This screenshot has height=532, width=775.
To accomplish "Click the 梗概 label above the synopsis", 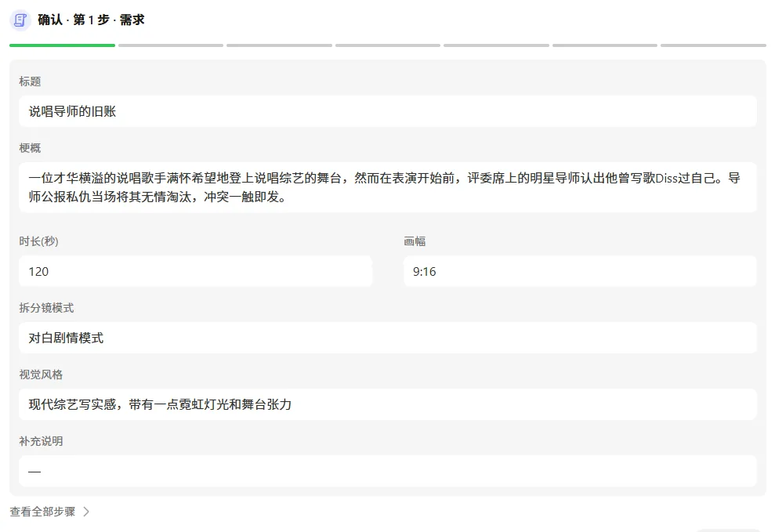I will (x=30, y=148).
